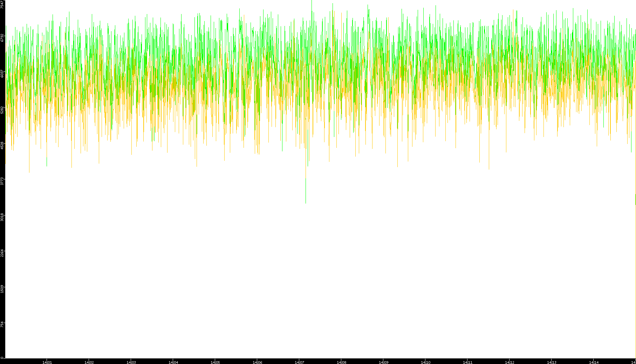Viewport: 636px width, 364px height.
Task: Click the 14:04 time axis label
Action: tap(173, 362)
